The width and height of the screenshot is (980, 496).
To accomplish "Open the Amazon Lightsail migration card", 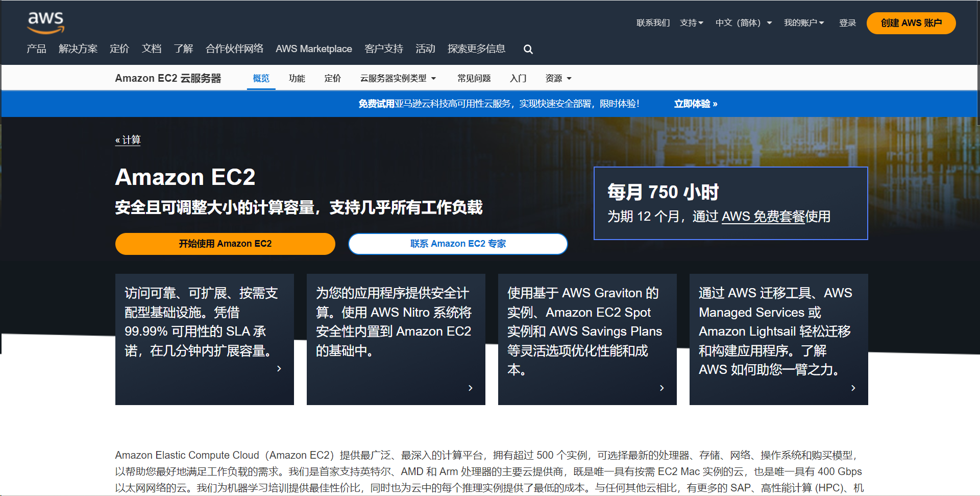I will point(779,339).
